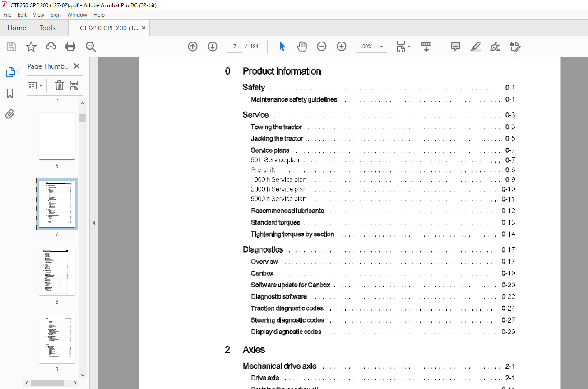Delete selected page thumbnail trash icon
The height and width of the screenshot is (389, 588).
[59, 85]
